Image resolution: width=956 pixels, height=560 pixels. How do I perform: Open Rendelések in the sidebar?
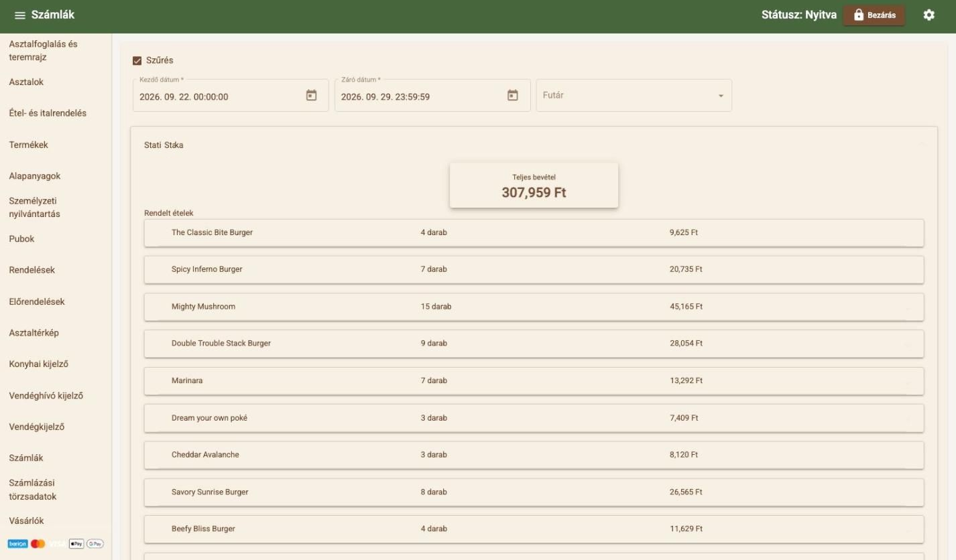pyautogui.click(x=32, y=270)
